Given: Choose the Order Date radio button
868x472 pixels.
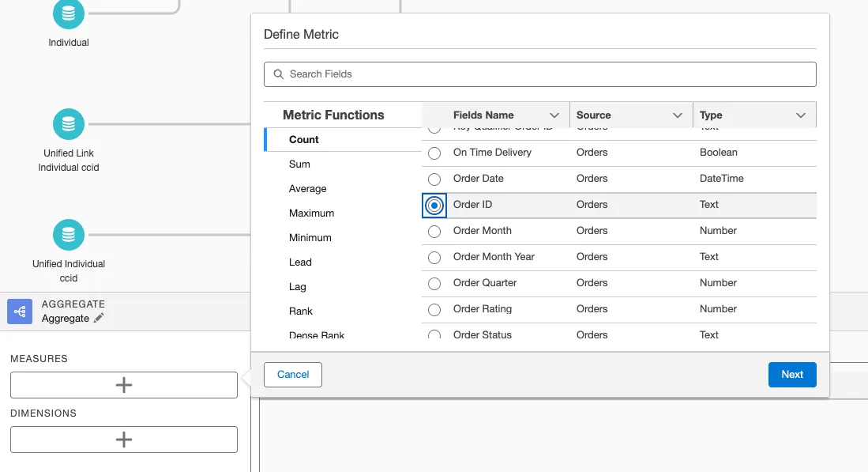Looking at the screenshot, I should 434,179.
